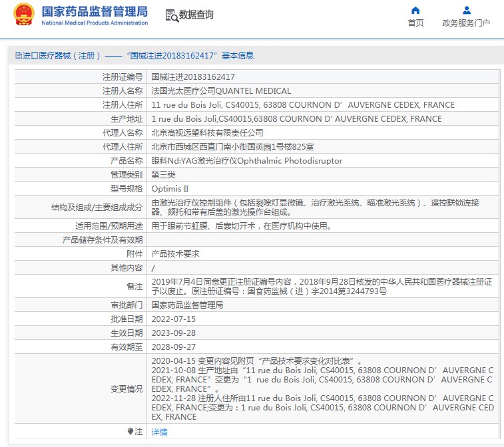The width and height of the screenshot is (504, 447).
Task: Click National Medical Products Administration subtitle
Action: pos(95,23)
